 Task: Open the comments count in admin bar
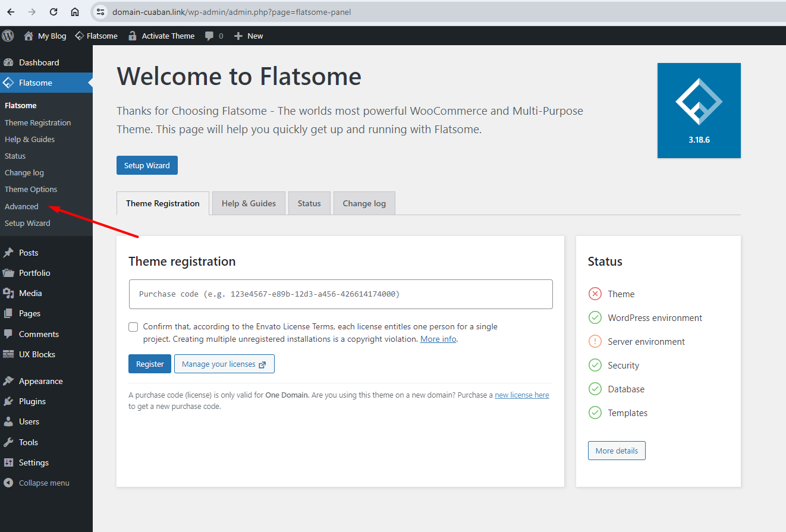click(x=214, y=36)
